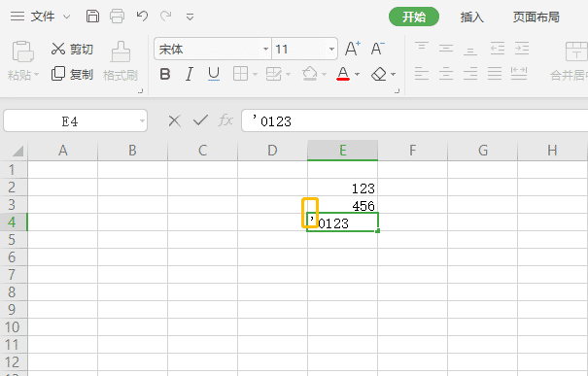Click the red font color swatch

pyautogui.click(x=343, y=74)
